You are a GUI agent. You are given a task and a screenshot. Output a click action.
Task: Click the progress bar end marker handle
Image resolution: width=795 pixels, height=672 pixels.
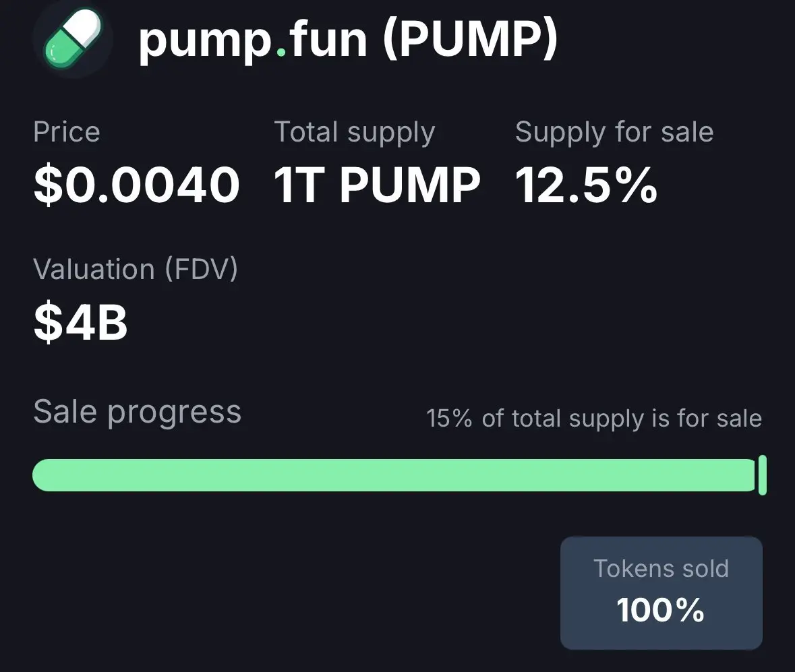pyautogui.click(x=762, y=475)
